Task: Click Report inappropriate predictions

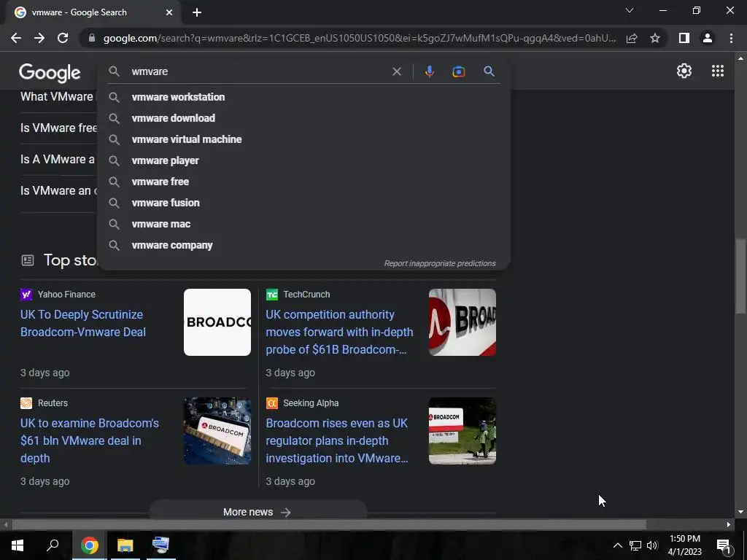Action: coord(440,263)
